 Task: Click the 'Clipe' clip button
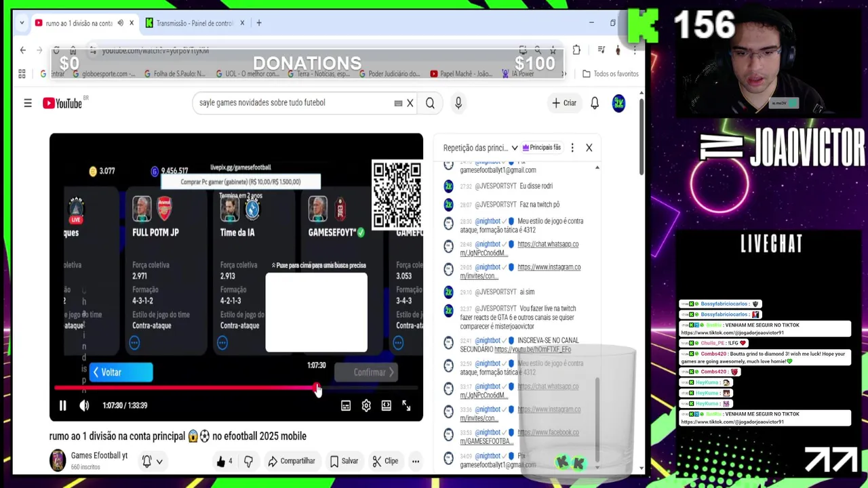tap(385, 461)
